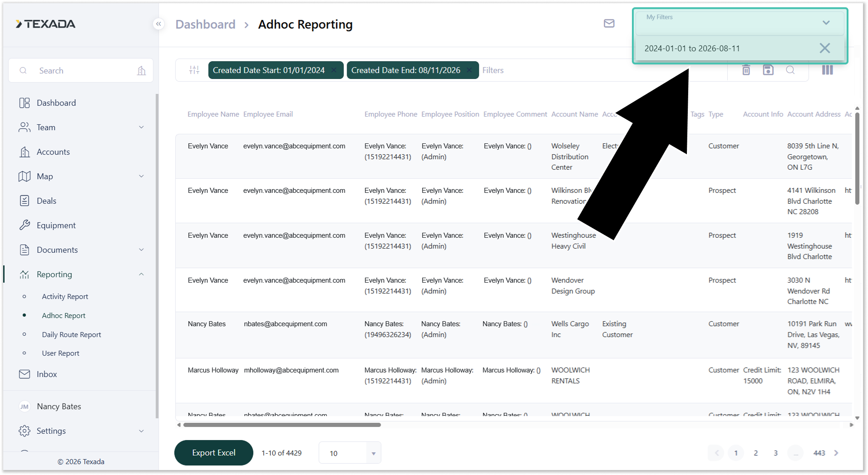Click the building icon in the search box

coord(142,70)
